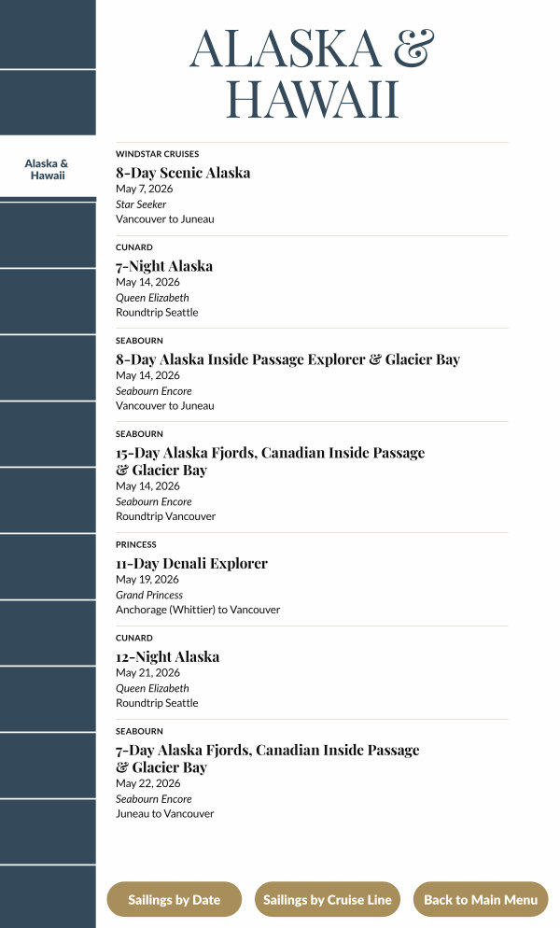This screenshot has height=928, width=560.
Task: Click the May 21, 2026 departure date
Action: point(147,672)
